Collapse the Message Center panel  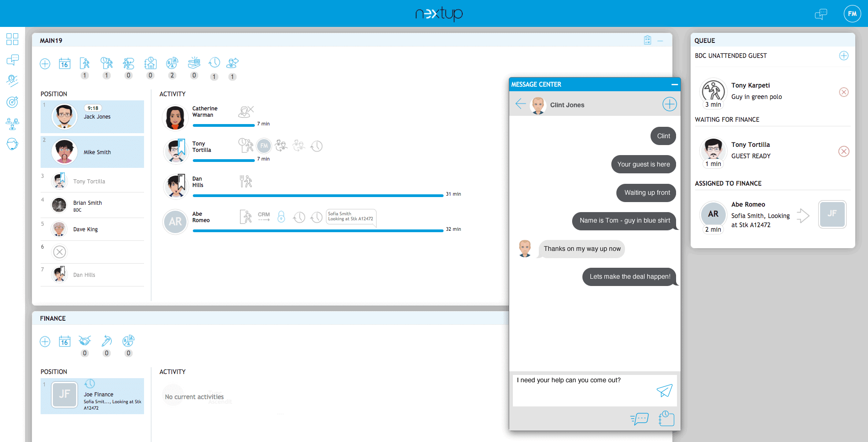[x=674, y=84]
